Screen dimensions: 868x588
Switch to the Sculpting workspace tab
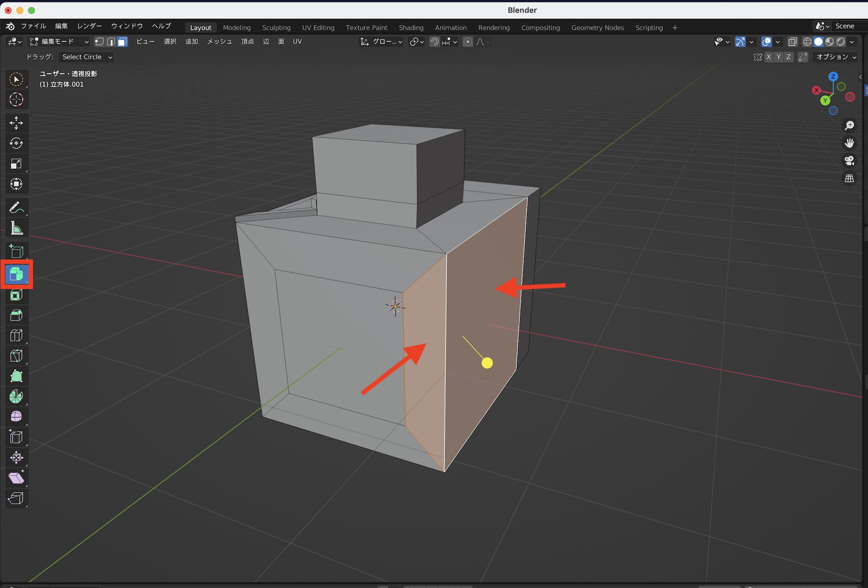pyautogui.click(x=276, y=27)
